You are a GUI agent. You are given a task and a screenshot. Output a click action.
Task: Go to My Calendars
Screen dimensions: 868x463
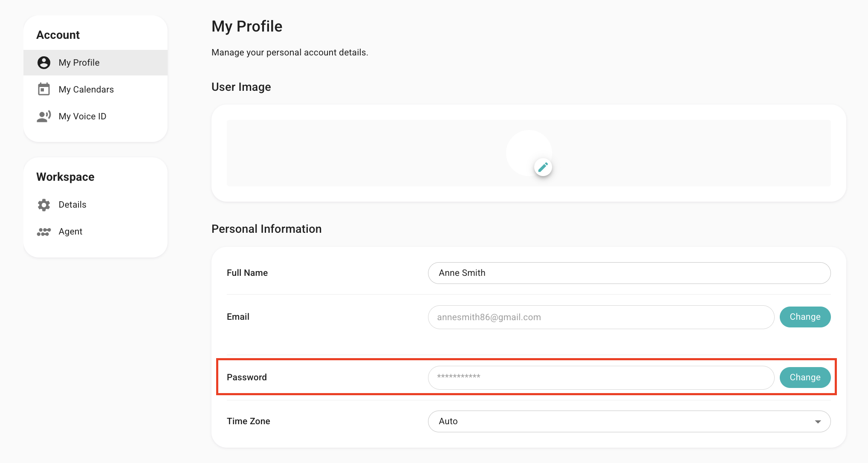(x=95, y=90)
